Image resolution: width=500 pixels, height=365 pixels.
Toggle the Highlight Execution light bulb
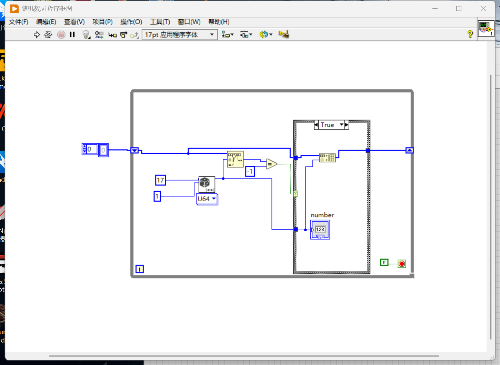(x=86, y=35)
